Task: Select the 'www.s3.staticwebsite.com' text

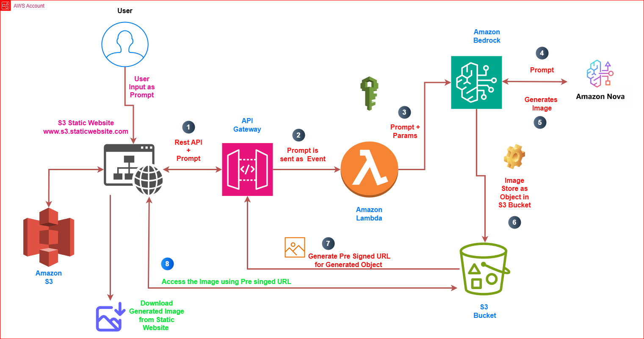Action: pyautogui.click(x=86, y=131)
